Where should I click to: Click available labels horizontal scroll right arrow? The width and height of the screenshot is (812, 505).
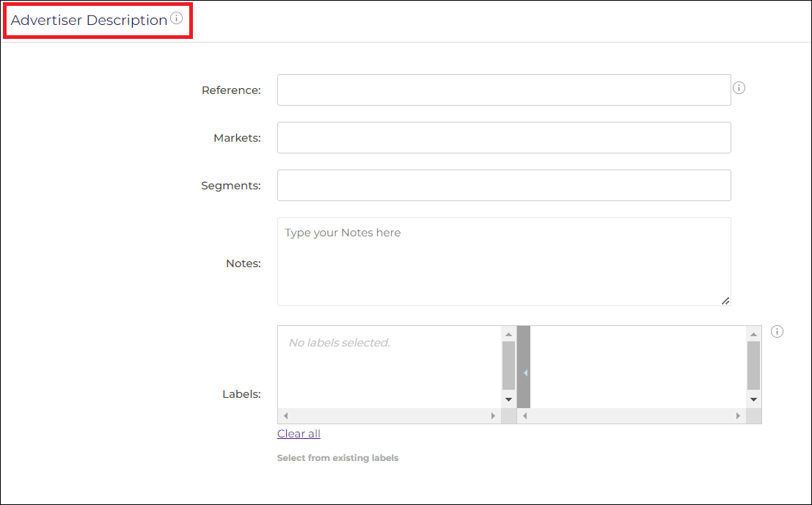[x=738, y=415]
